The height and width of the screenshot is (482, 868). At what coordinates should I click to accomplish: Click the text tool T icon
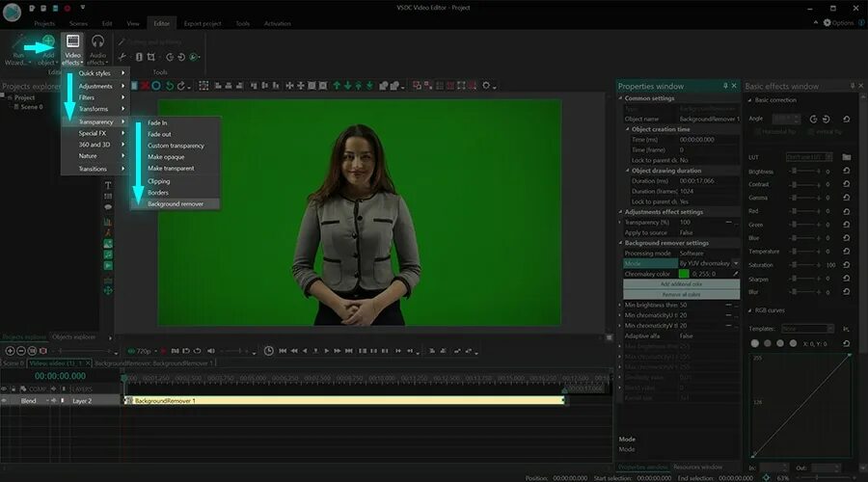pyautogui.click(x=108, y=185)
